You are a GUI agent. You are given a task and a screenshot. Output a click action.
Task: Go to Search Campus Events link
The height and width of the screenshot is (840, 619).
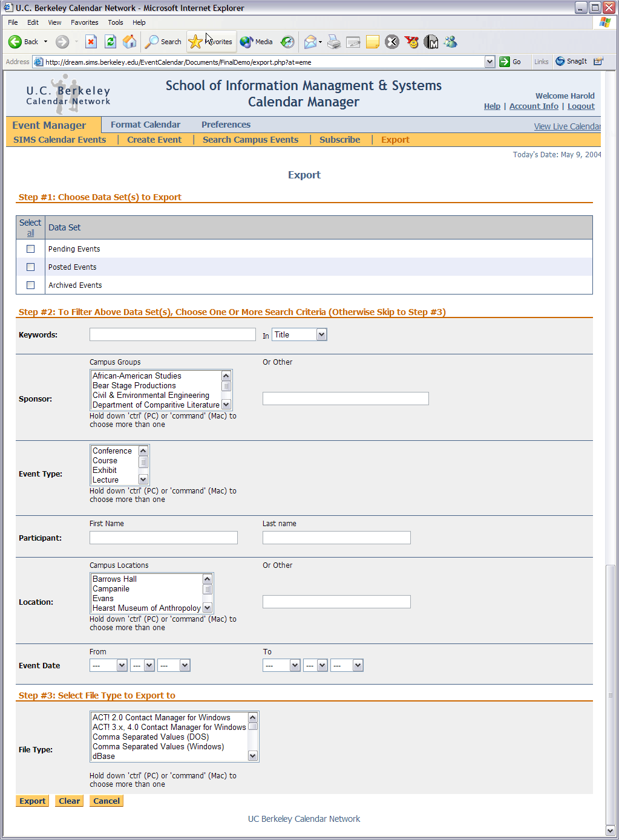(x=251, y=140)
